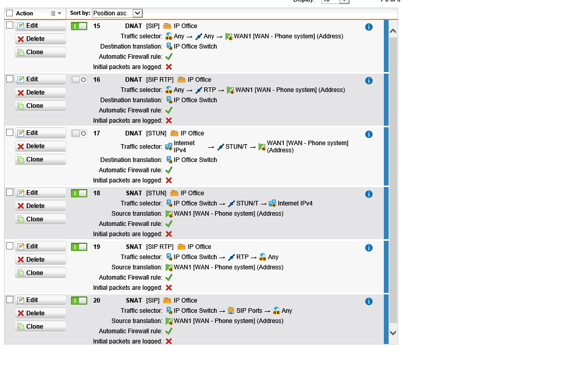Image resolution: width=588 pixels, height=368 pixels.
Task: Delete NAT rule 17
Action: click(40, 146)
